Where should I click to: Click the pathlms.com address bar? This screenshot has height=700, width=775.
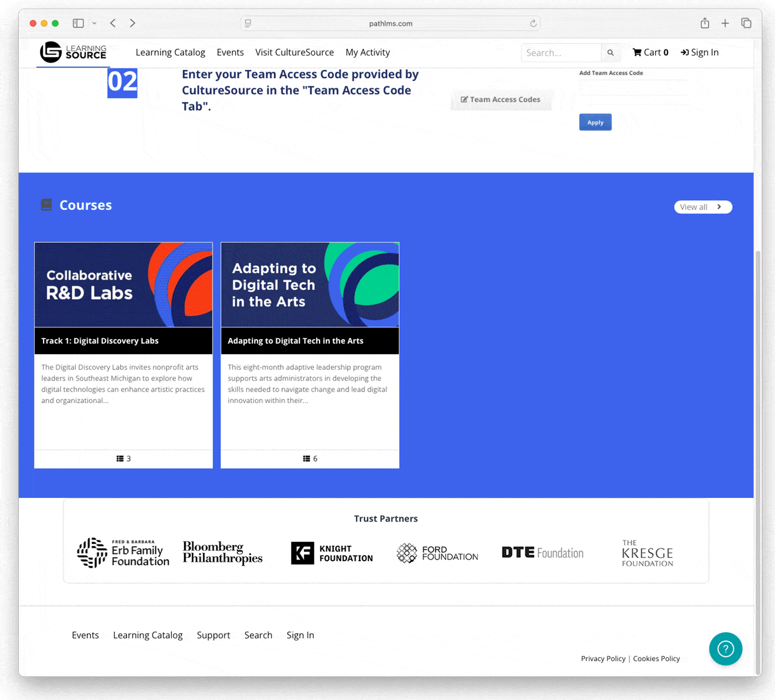[390, 23]
